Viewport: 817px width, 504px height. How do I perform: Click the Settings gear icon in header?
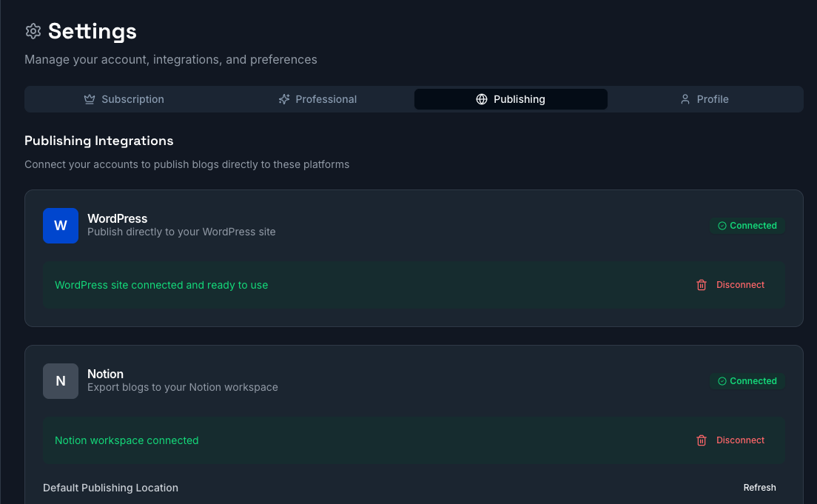[33, 31]
